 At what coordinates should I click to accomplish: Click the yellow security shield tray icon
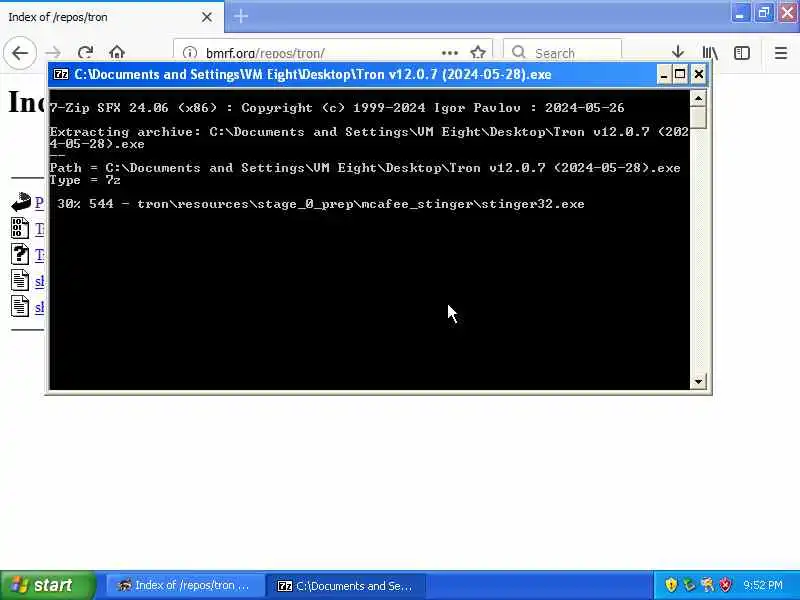pos(671,585)
